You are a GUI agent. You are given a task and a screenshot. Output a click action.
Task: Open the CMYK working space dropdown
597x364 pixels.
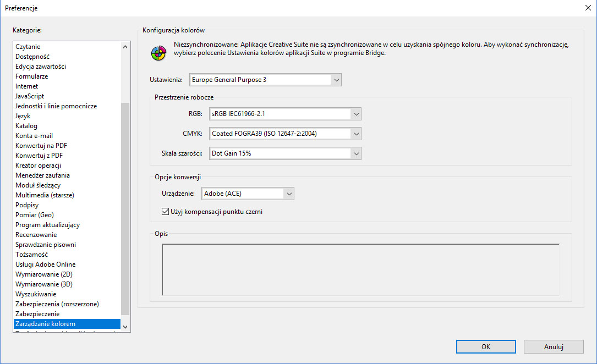[x=285, y=134]
